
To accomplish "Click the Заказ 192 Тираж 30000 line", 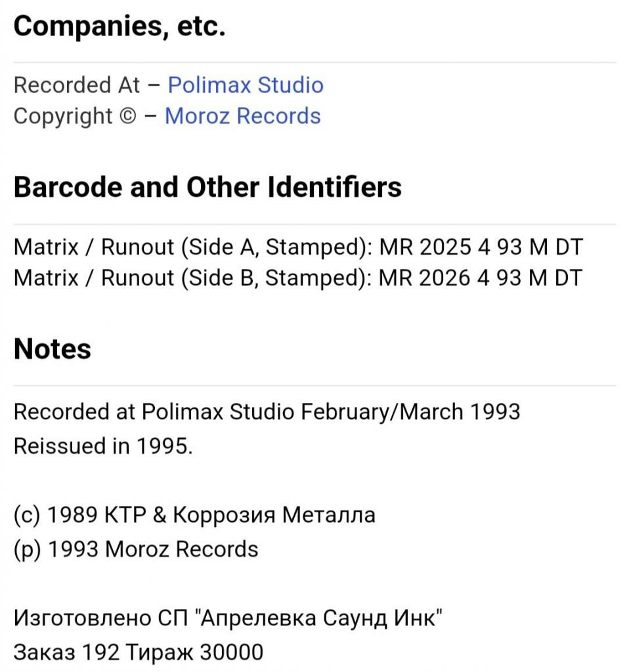I will click(x=139, y=653).
